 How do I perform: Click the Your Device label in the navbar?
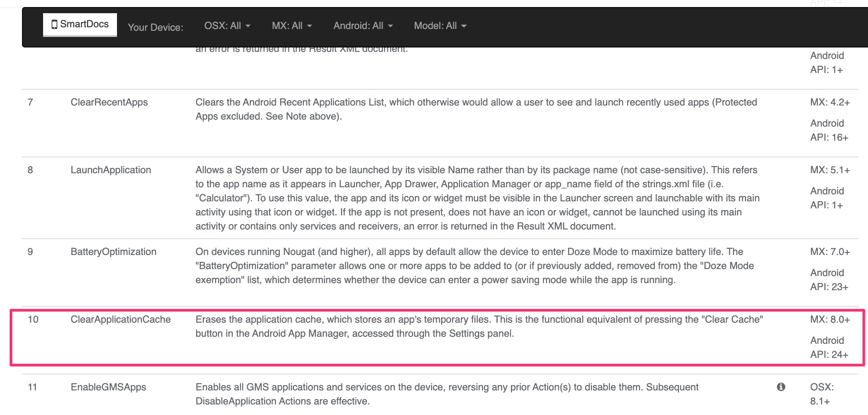(155, 27)
